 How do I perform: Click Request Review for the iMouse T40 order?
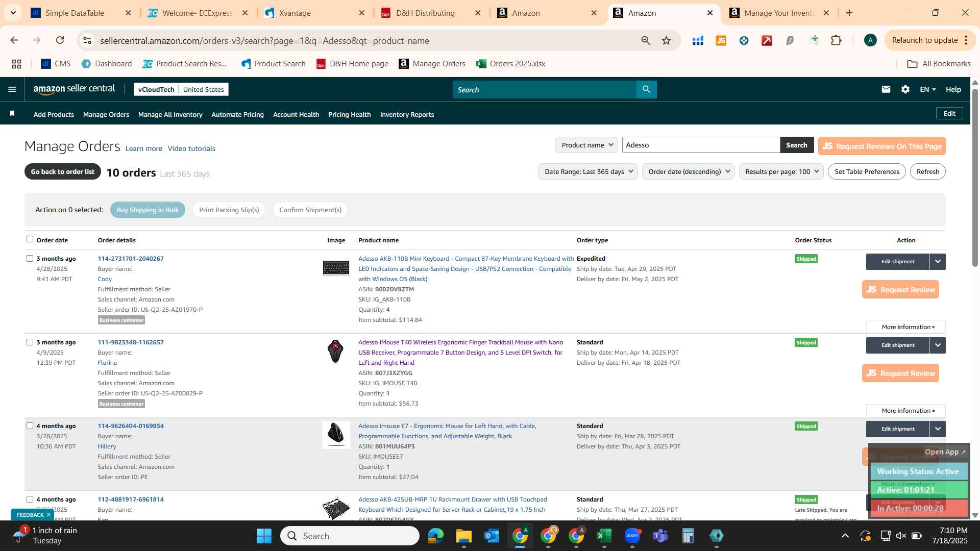click(x=900, y=373)
